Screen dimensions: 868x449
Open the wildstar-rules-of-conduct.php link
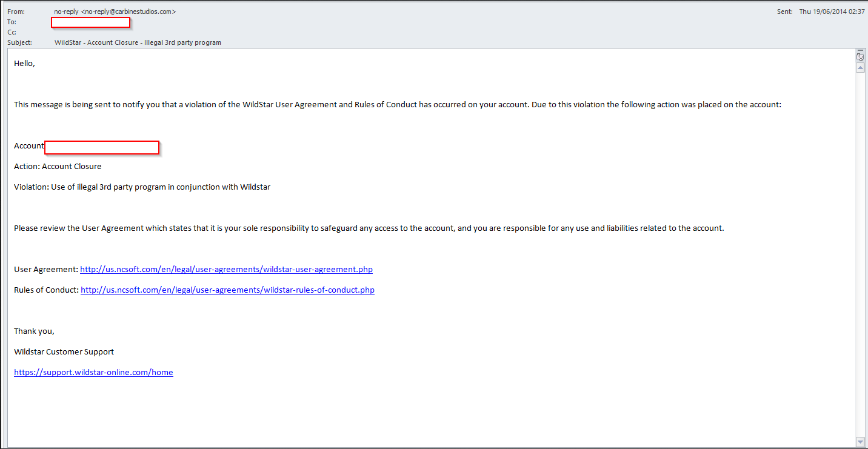pyautogui.click(x=227, y=290)
